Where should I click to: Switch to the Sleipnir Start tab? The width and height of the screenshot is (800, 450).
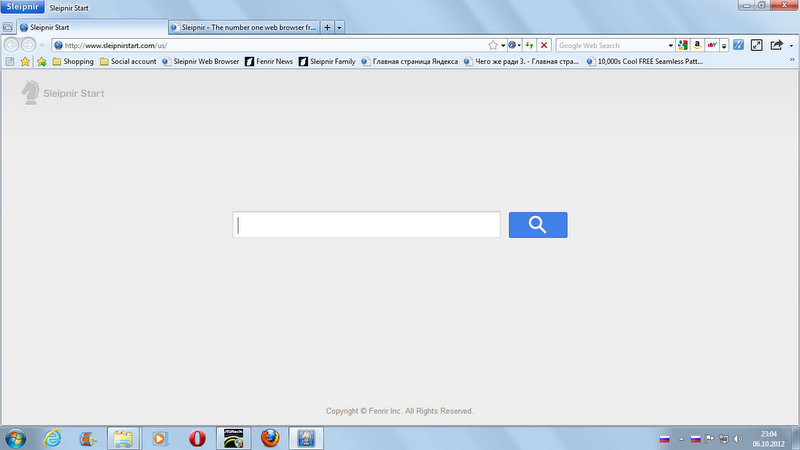(x=92, y=28)
